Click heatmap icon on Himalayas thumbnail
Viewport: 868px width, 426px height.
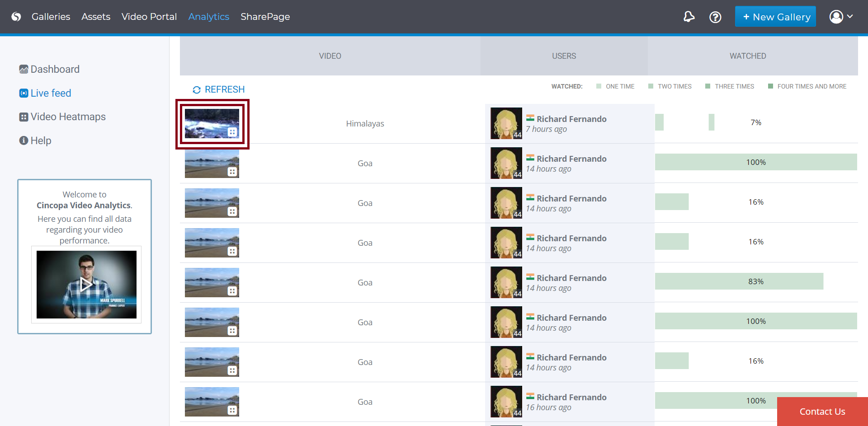[232, 132]
